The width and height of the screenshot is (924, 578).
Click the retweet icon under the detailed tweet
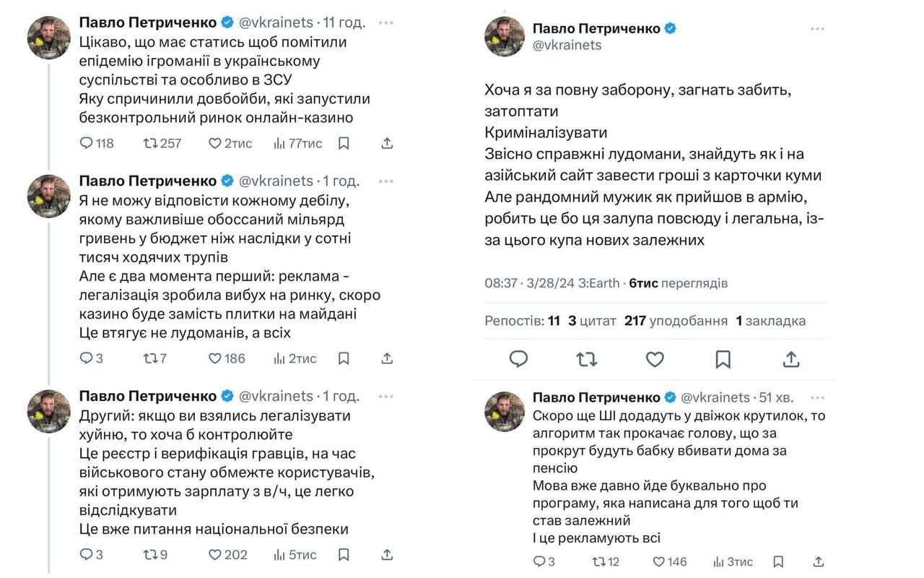pyautogui.click(x=587, y=359)
